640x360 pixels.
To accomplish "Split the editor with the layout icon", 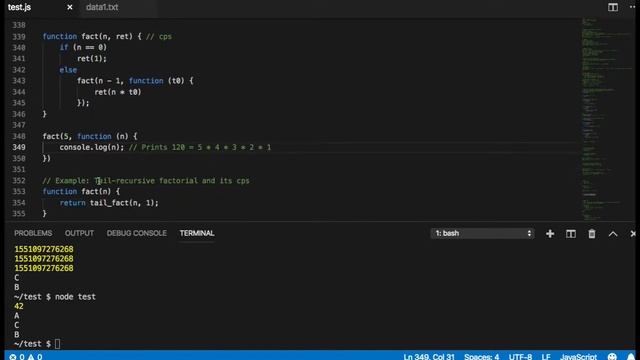I will [613, 7].
